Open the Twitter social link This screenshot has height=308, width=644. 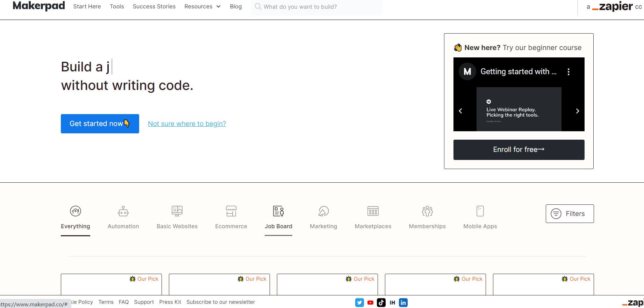point(359,303)
